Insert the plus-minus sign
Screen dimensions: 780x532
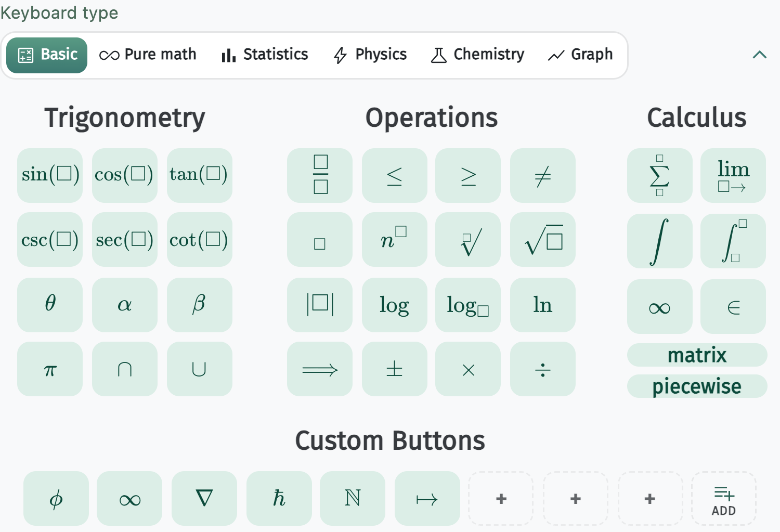pos(395,369)
